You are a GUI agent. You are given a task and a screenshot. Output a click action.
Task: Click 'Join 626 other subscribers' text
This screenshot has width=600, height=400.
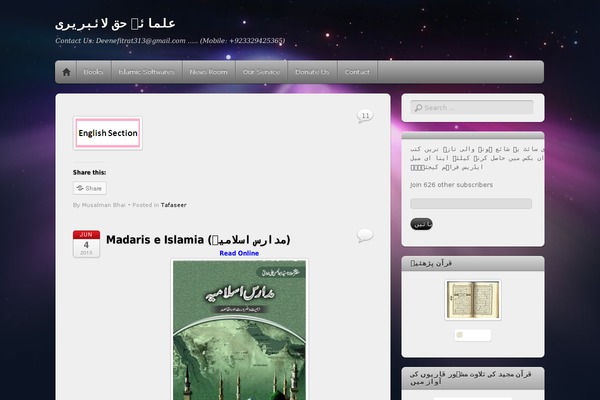452,185
